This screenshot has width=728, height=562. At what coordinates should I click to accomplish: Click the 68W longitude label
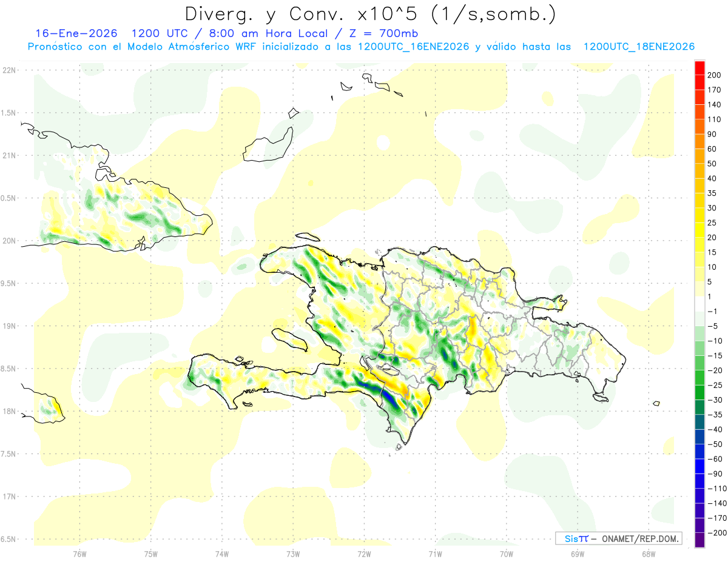pyautogui.click(x=649, y=554)
